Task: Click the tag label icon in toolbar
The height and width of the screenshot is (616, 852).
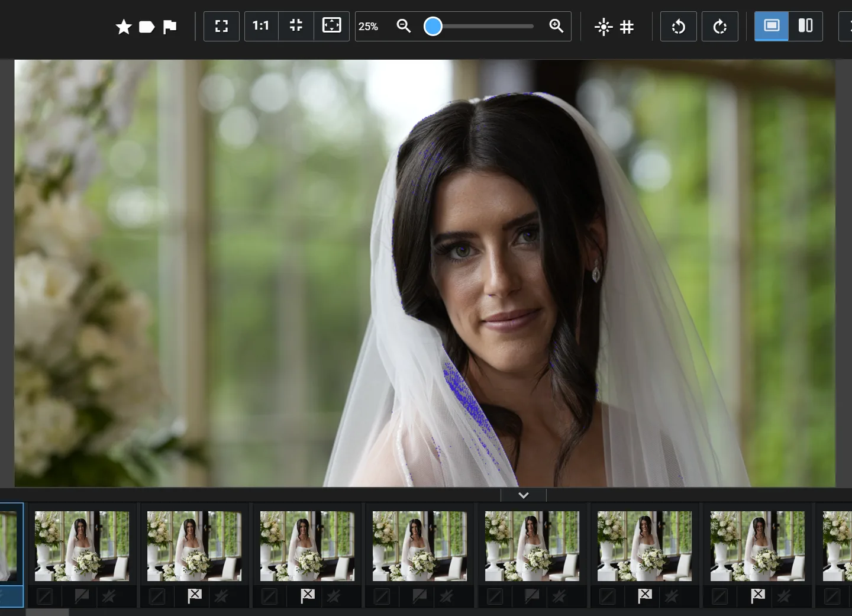Action: (147, 27)
